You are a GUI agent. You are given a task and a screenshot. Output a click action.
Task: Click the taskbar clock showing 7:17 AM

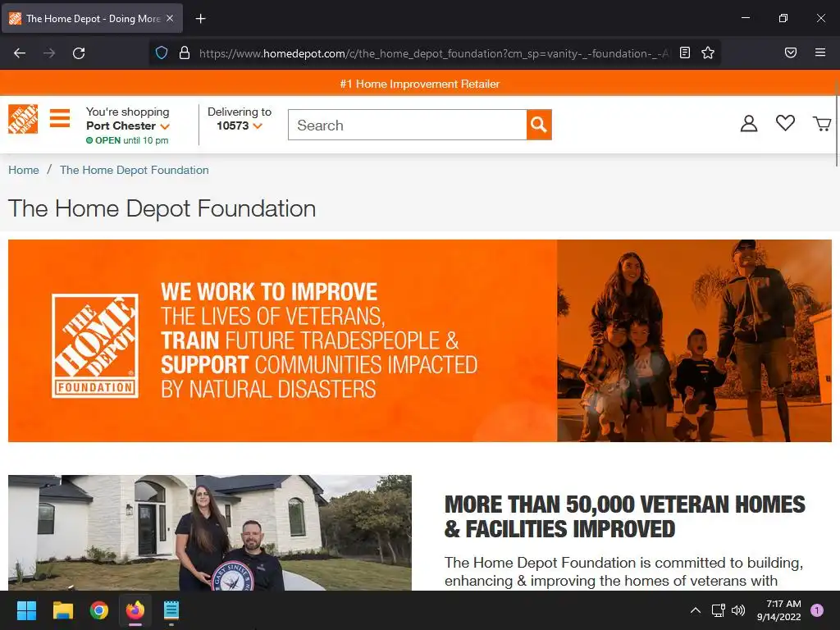[x=779, y=610]
